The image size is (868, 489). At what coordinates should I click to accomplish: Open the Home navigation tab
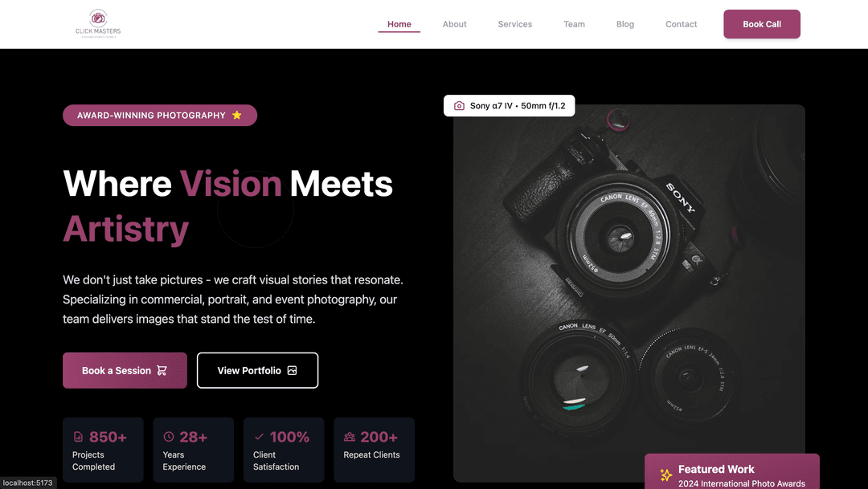click(x=399, y=24)
